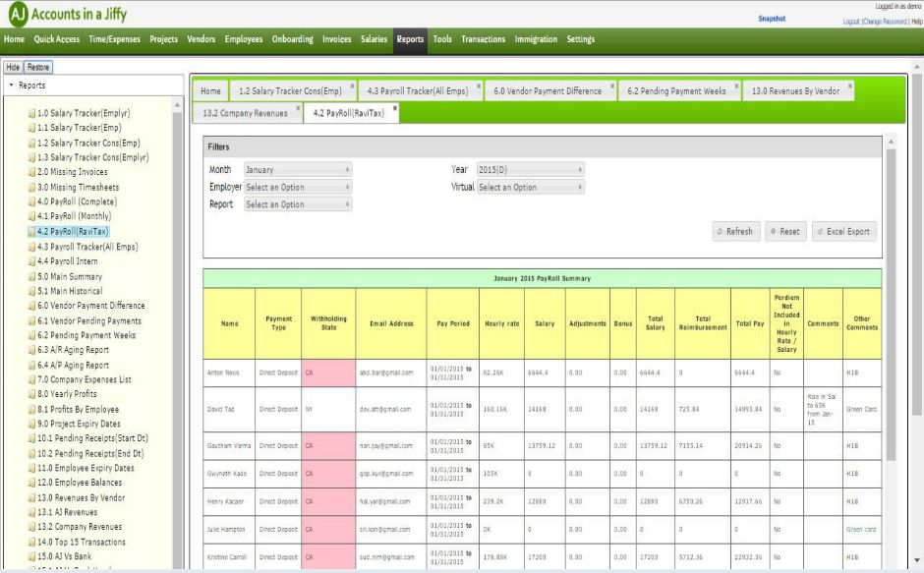
Task: Open the Virtual dropdown
Action: coord(531,187)
